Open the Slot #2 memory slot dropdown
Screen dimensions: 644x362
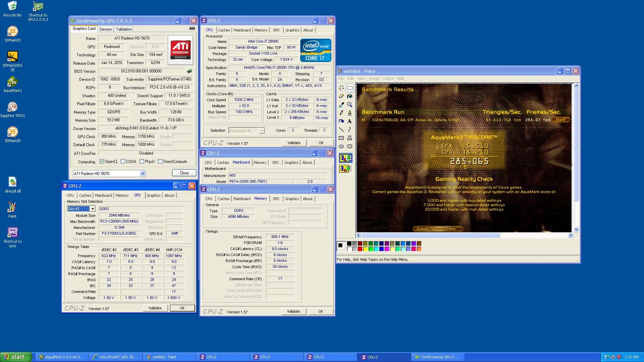[x=92, y=209]
